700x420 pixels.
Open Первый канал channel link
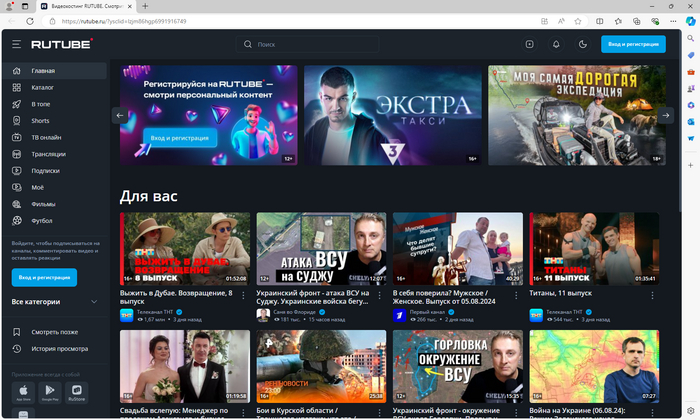427,312
